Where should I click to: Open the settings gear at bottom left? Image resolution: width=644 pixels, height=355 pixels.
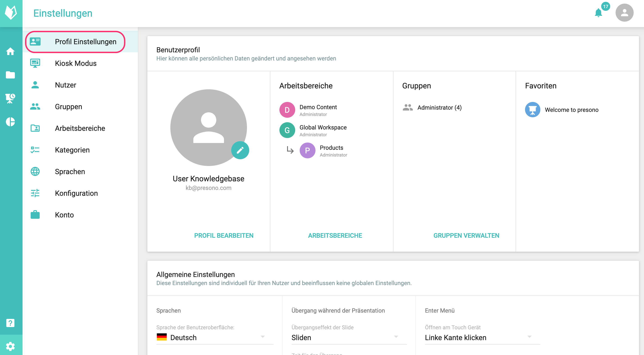coord(11,346)
